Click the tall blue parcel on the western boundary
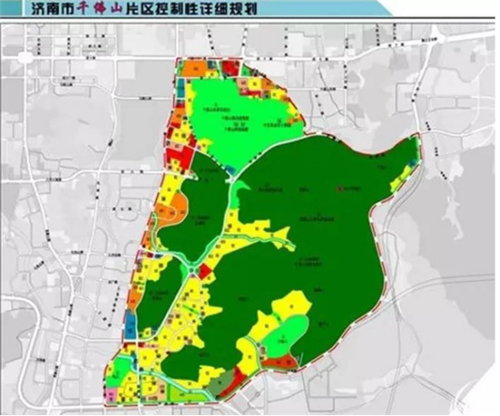This screenshot has height=416, width=500. pyautogui.click(x=130, y=326)
